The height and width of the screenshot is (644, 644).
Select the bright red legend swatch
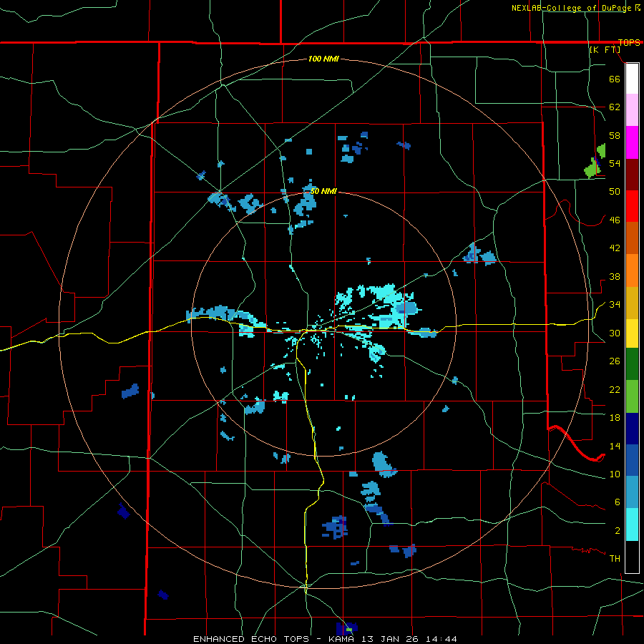click(632, 206)
